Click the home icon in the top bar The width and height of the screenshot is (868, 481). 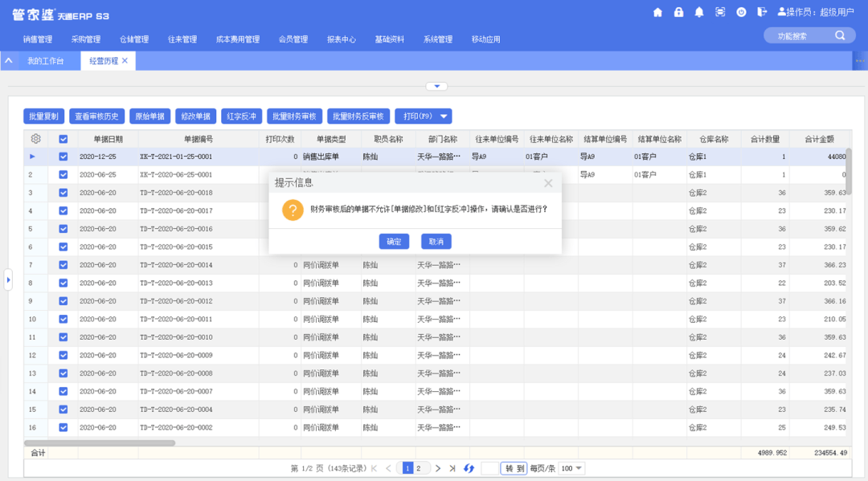(657, 13)
